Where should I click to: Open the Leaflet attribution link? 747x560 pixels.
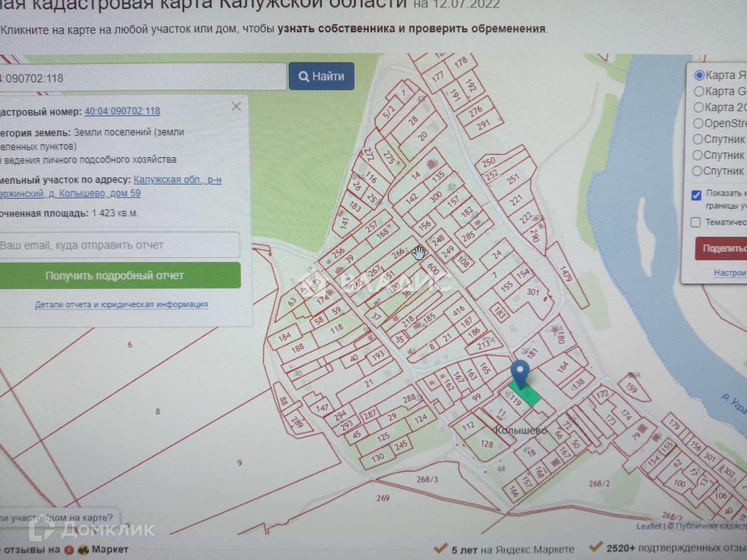pos(648,526)
